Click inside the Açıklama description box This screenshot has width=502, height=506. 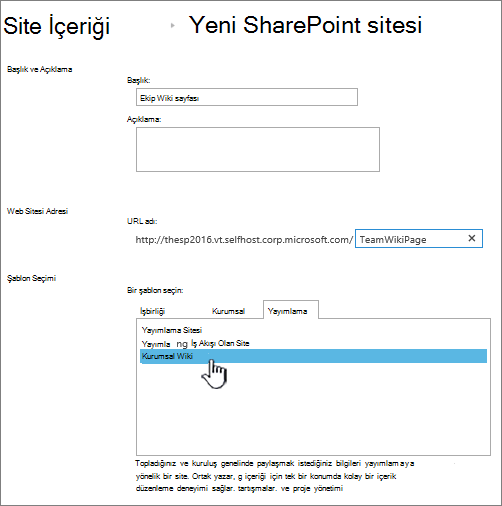[x=258, y=149]
